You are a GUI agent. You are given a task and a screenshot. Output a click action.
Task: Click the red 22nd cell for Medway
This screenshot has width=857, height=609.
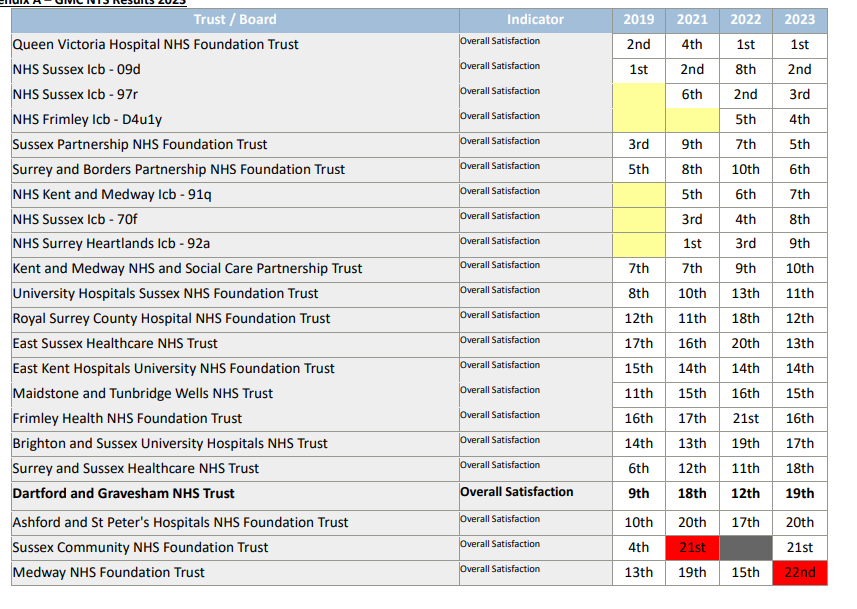click(x=798, y=572)
